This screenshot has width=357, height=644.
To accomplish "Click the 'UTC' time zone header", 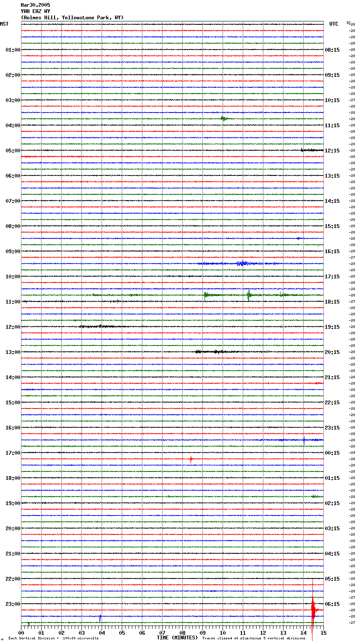I will 334,24.
